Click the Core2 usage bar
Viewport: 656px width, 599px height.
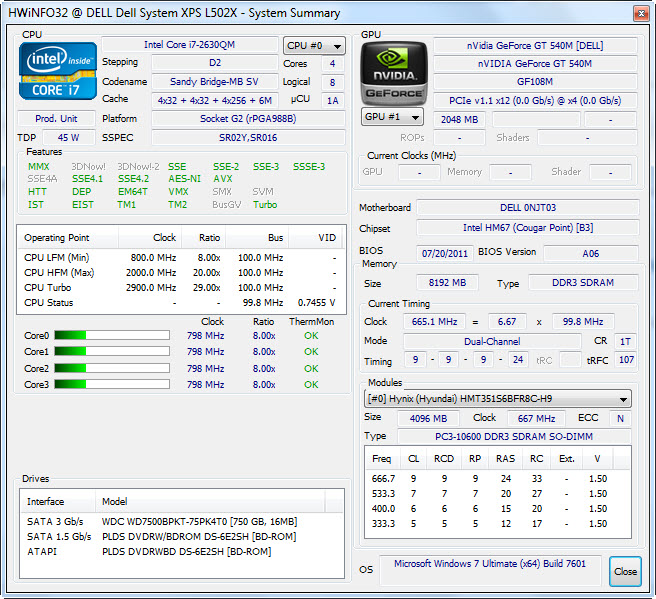click(112, 368)
